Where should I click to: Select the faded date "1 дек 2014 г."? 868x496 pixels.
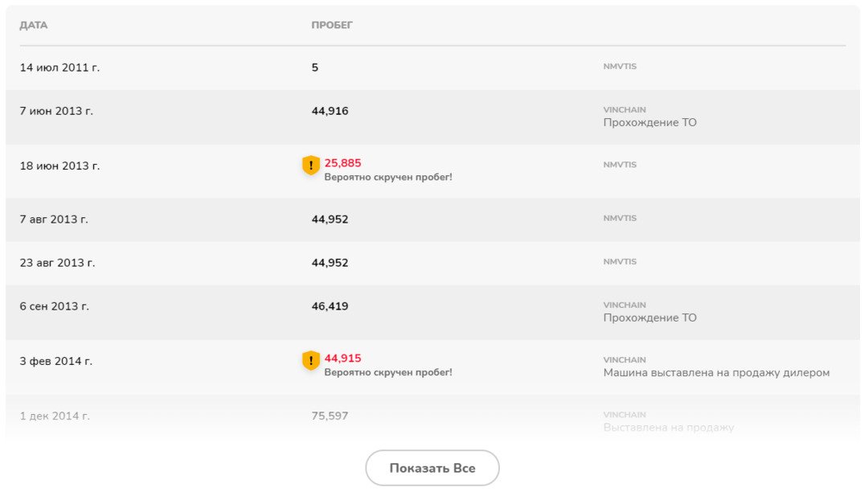(55, 416)
